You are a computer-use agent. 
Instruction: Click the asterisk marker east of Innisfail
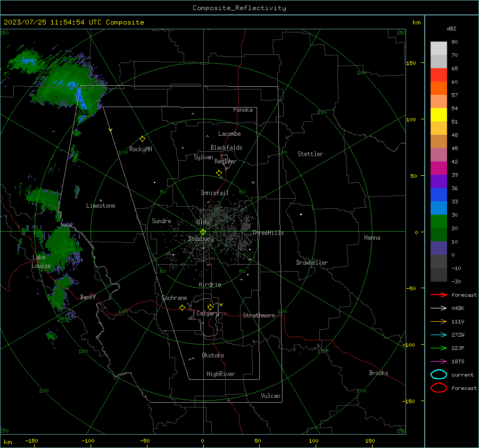click(253, 183)
